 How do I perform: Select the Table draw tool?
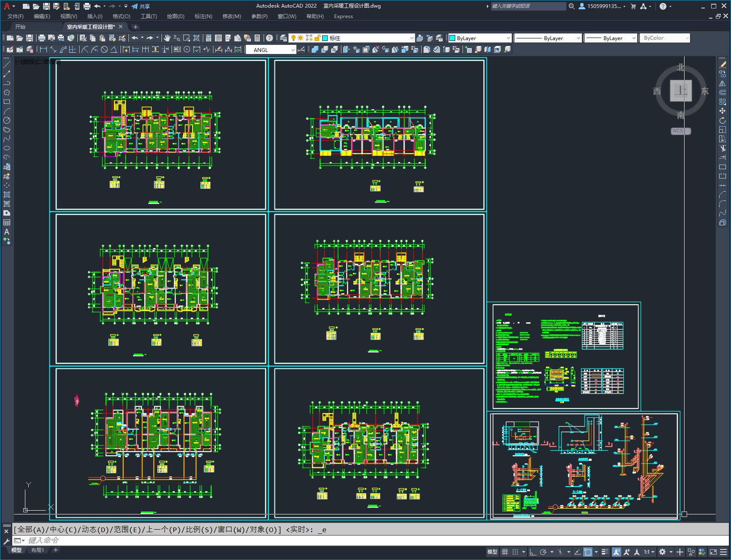(x=7, y=222)
